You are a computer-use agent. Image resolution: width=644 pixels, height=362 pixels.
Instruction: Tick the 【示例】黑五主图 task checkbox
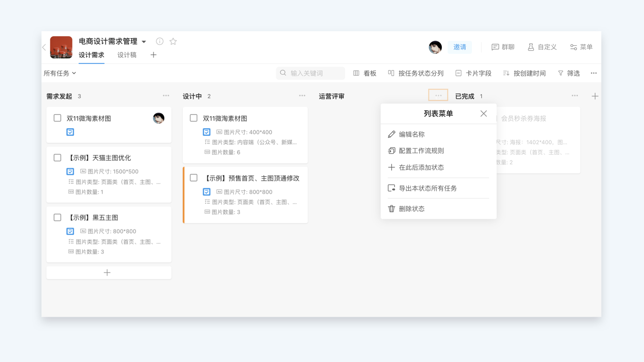[57, 218]
